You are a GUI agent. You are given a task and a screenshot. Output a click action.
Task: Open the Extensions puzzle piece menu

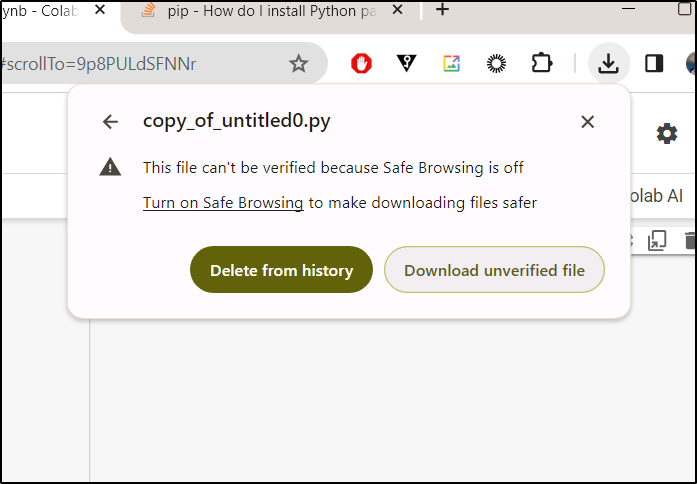pyautogui.click(x=542, y=63)
